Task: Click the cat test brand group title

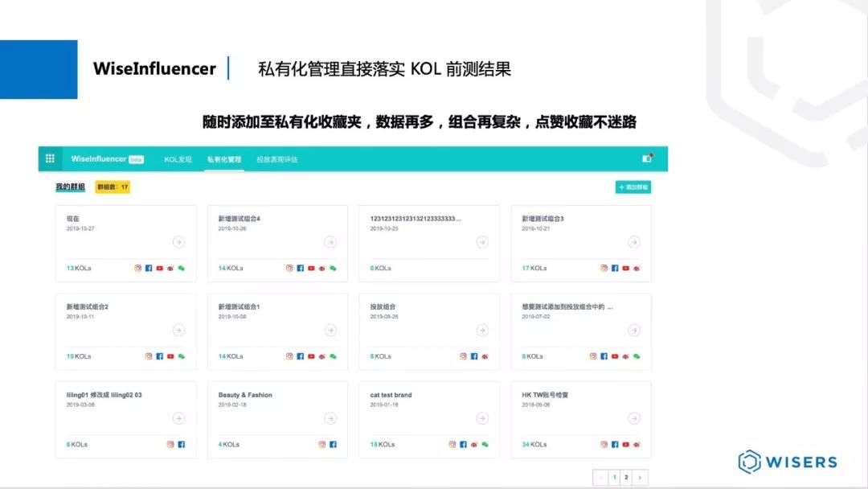Action: click(391, 395)
